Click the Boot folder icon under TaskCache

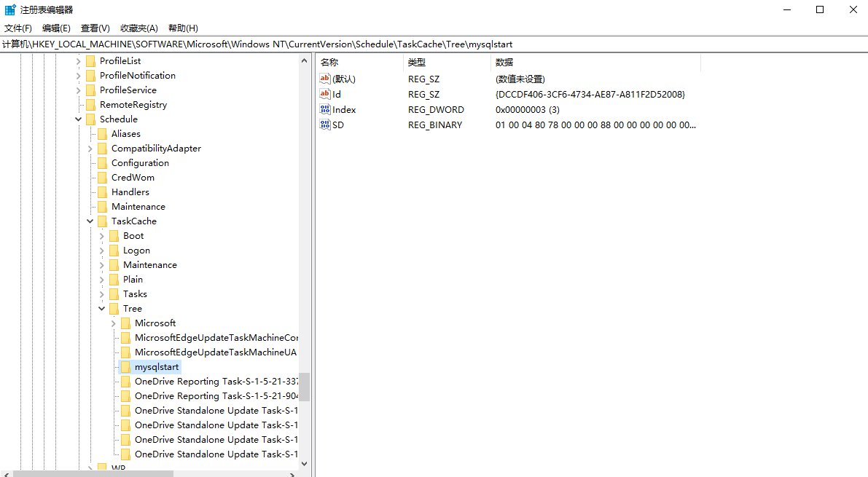[113, 235]
